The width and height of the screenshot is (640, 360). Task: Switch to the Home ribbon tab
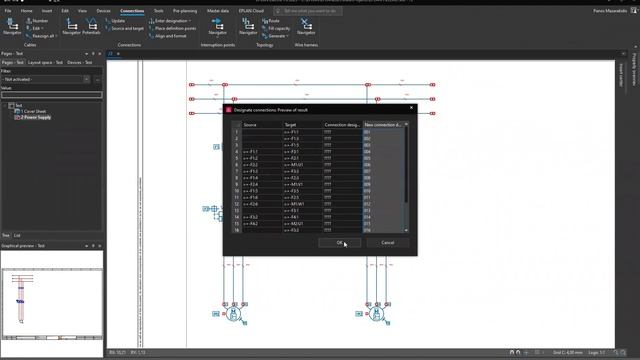point(27,11)
